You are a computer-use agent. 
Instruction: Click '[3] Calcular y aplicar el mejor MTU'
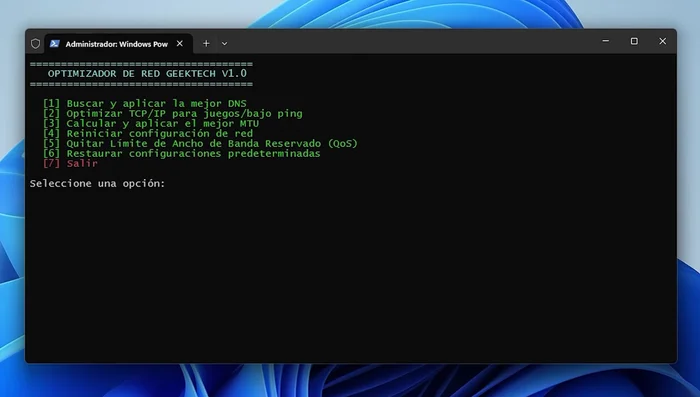(x=151, y=123)
